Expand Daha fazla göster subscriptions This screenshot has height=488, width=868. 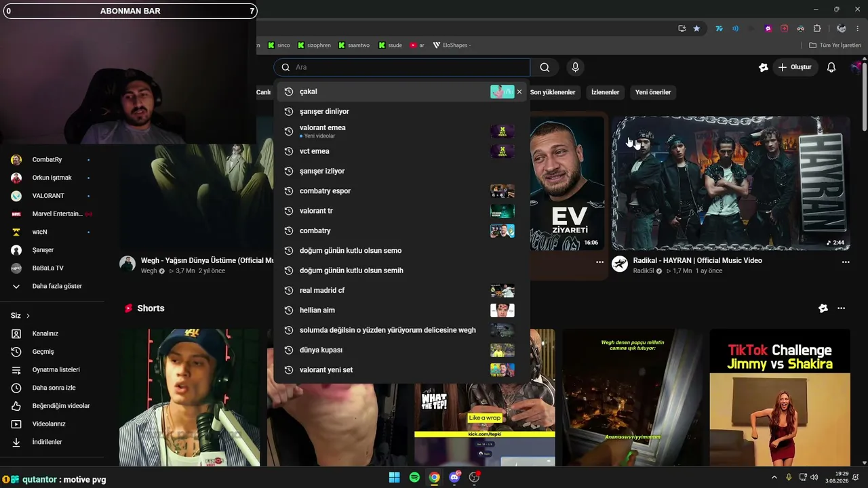pyautogui.click(x=47, y=286)
